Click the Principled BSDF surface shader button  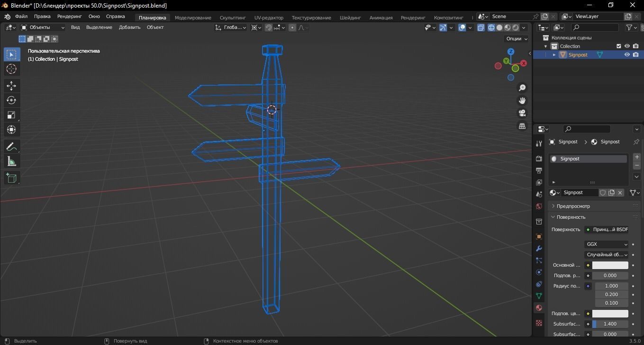(607, 230)
